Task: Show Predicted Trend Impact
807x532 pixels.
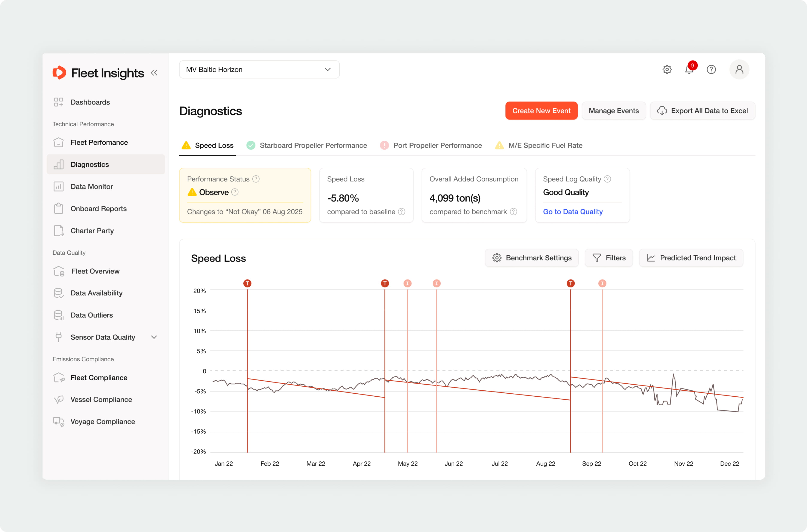Action: point(691,258)
